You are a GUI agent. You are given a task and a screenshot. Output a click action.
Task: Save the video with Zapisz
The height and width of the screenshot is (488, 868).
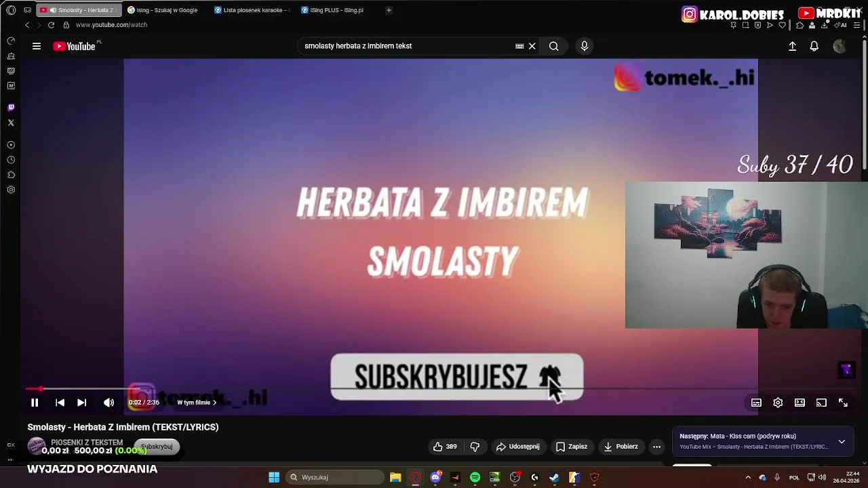pos(572,447)
